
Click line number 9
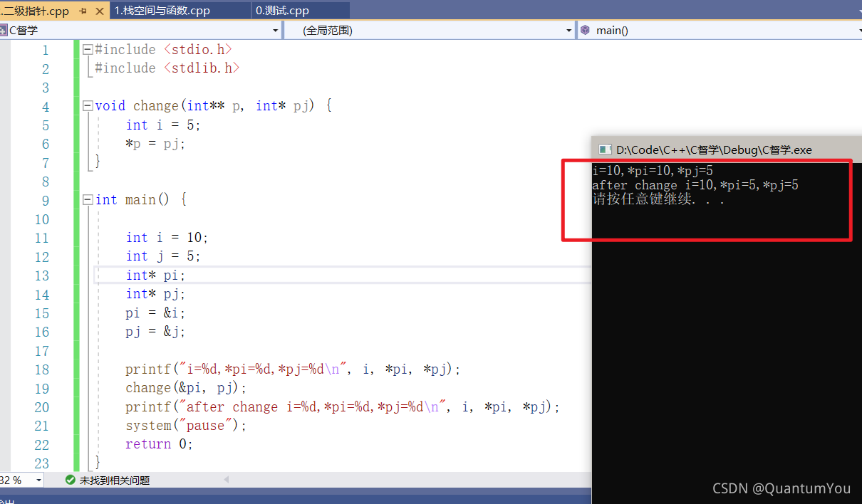[46, 201]
